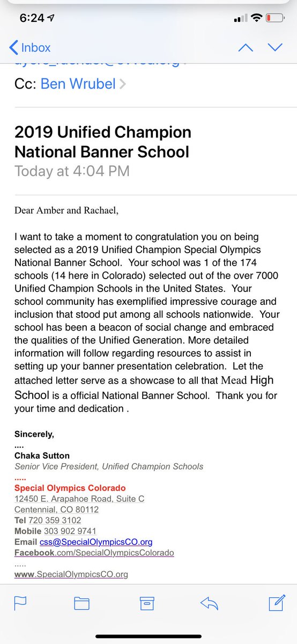
Task: Visit www.SpecialOlympicsCO.org website link
Action: (71, 574)
